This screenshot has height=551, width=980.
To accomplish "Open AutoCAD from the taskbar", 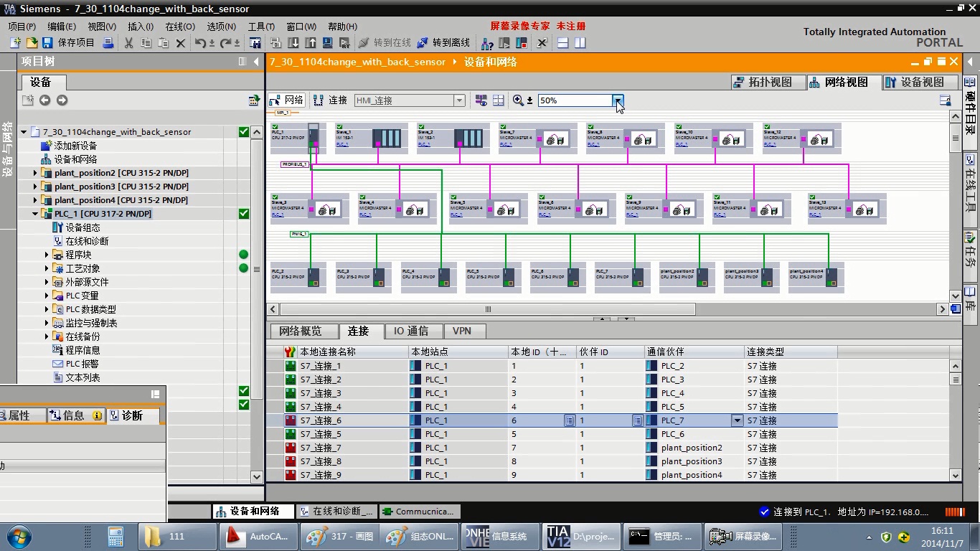I will tap(257, 537).
